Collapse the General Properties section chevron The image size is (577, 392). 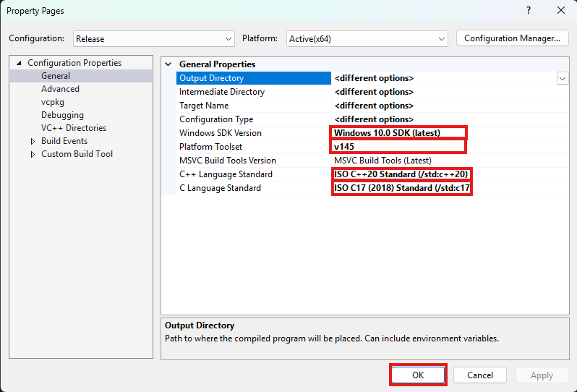click(x=168, y=64)
